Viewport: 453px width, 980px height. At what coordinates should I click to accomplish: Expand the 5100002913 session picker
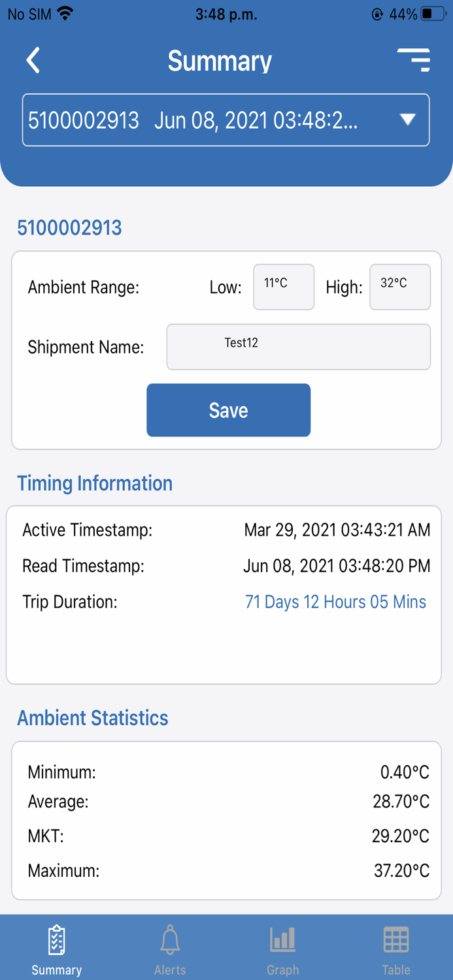click(226, 120)
